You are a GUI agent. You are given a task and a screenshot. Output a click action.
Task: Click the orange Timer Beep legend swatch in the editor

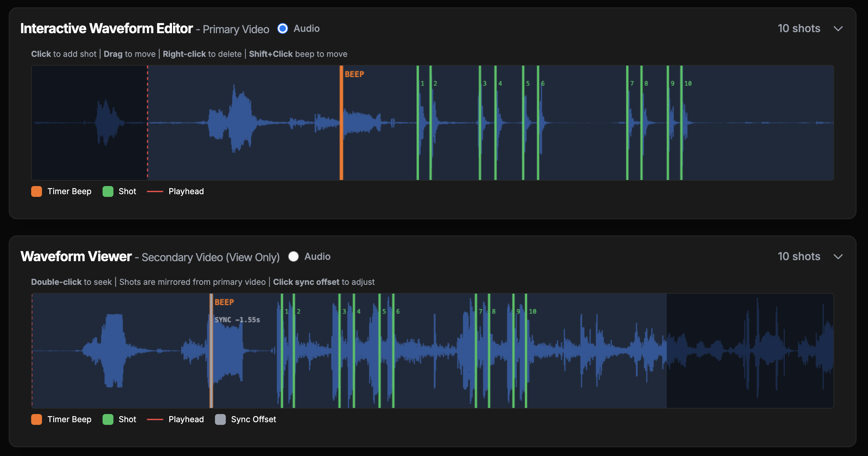(x=37, y=191)
